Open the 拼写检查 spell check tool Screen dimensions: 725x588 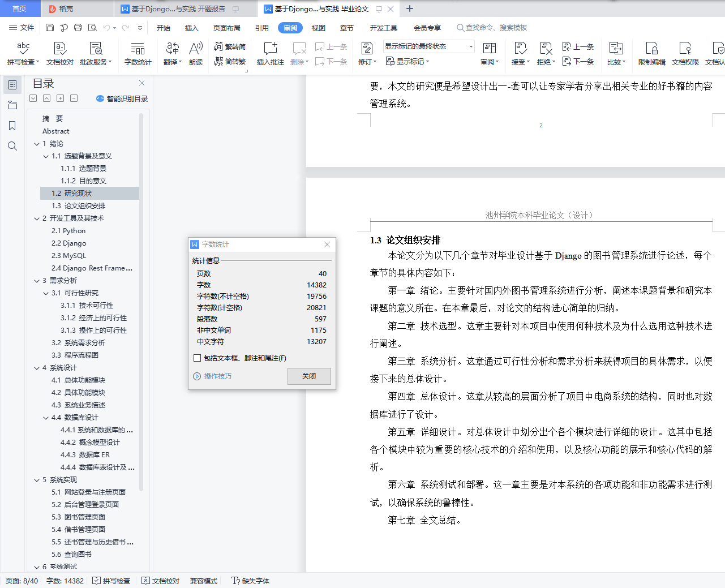pyautogui.click(x=23, y=54)
